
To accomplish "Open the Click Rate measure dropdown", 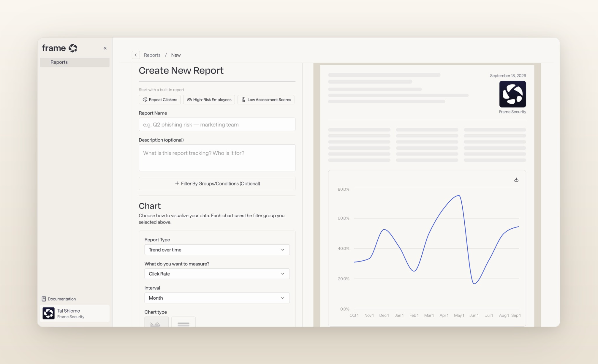I will 217,274.
